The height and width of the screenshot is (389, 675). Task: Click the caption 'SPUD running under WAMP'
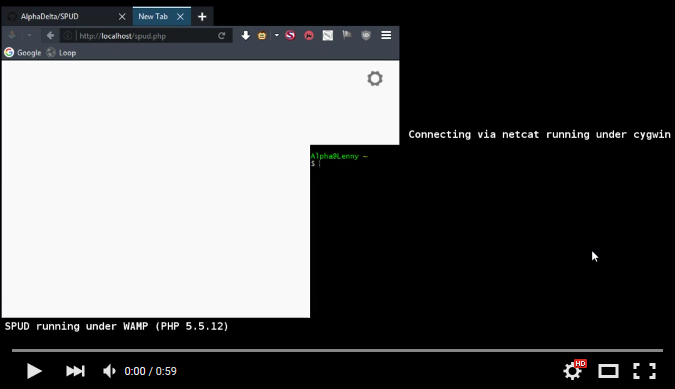(x=116, y=326)
